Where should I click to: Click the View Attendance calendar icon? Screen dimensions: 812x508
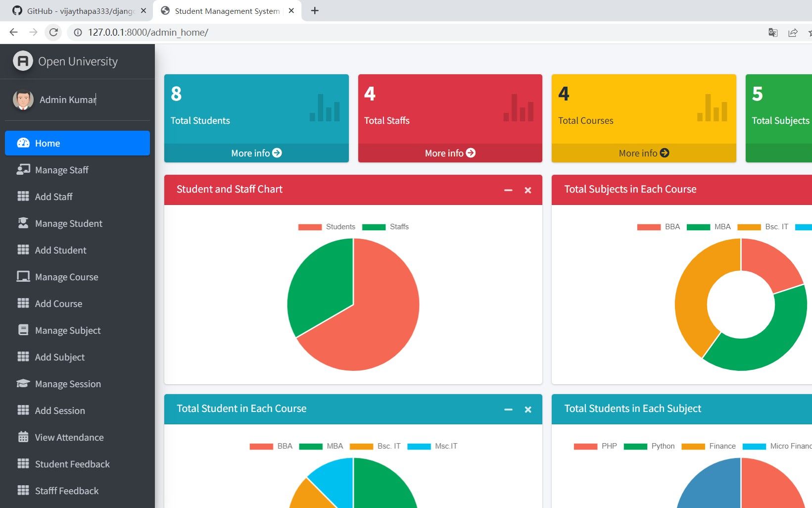(x=23, y=437)
